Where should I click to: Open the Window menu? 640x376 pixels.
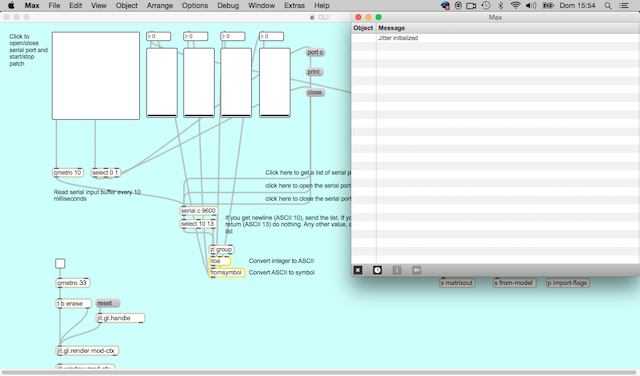coord(261,5)
